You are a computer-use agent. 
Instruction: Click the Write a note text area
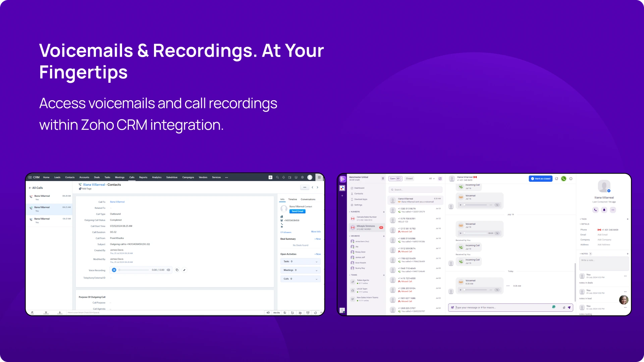click(604, 264)
